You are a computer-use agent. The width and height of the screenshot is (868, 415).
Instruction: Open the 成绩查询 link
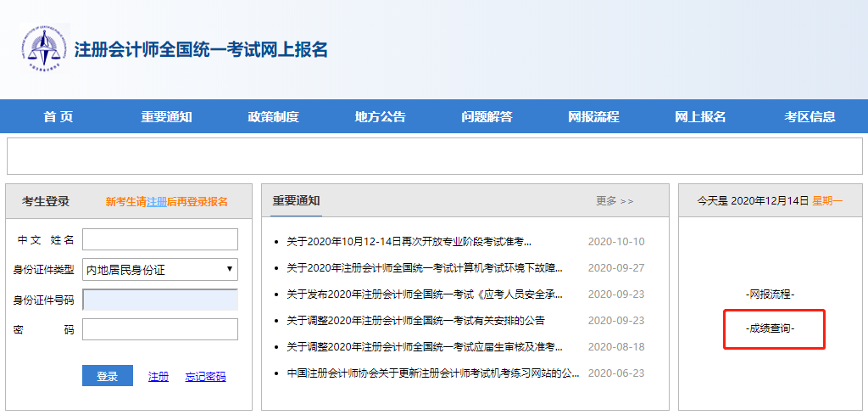(771, 328)
